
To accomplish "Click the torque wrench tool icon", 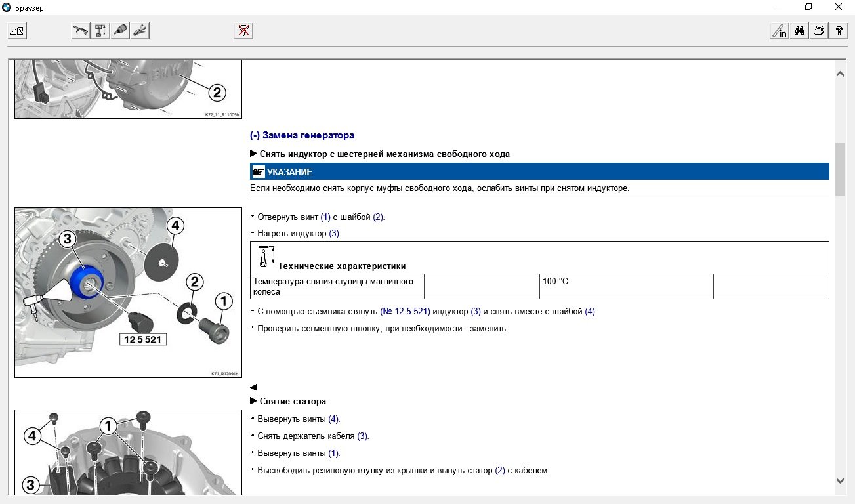I will (81, 30).
